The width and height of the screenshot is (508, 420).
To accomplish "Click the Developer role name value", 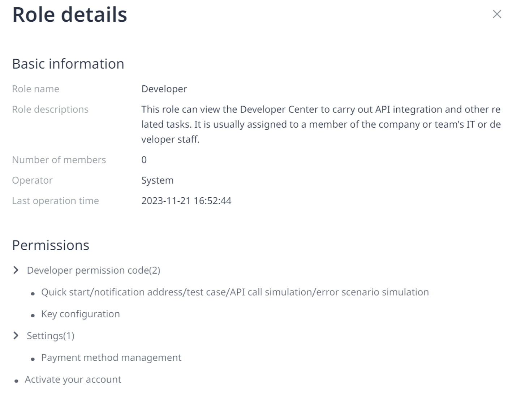I will coord(164,89).
